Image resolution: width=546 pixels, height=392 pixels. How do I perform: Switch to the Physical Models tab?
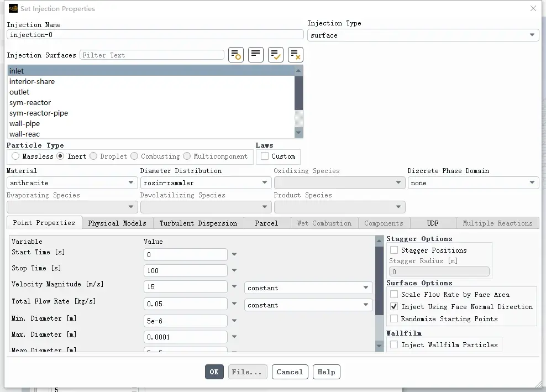point(117,223)
